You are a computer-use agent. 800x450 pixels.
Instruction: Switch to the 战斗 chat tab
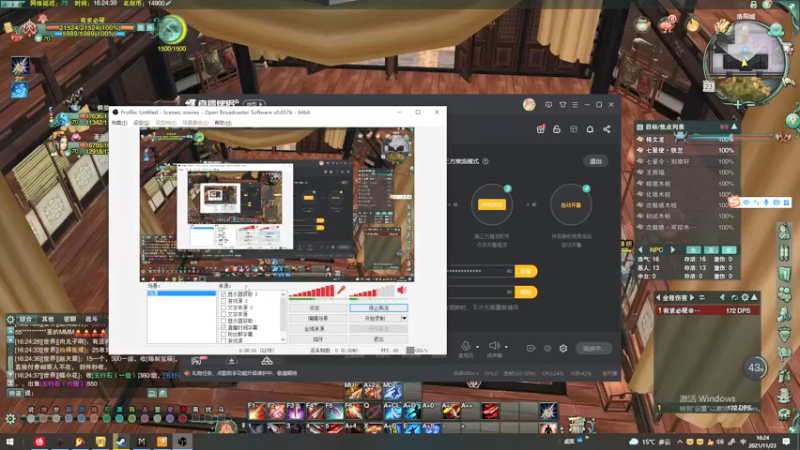pos(92,319)
